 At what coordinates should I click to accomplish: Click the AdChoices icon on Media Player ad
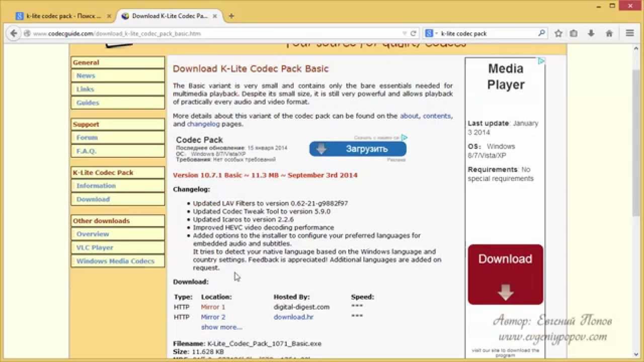541,61
